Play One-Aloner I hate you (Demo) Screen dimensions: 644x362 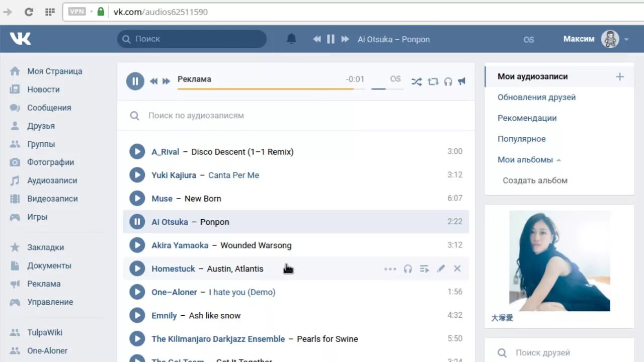click(x=137, y=292)
